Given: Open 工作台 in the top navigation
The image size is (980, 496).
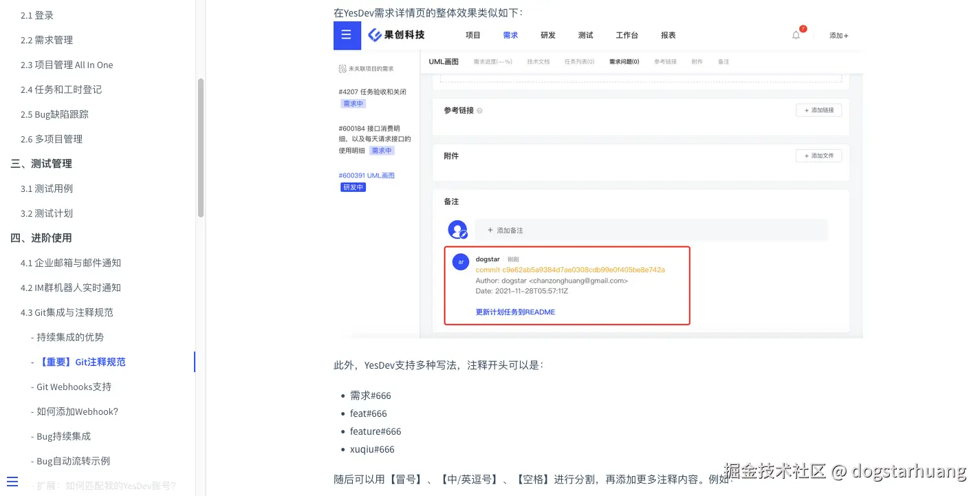Looking at the screenshot, I should [627, 35].
